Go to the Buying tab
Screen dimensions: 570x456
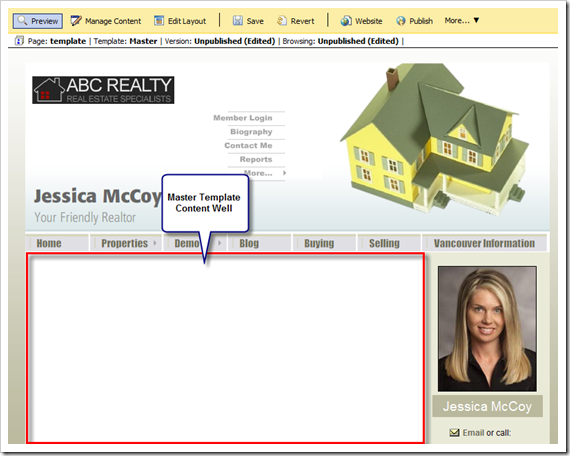pyautogui.click(x=319, y=243)
